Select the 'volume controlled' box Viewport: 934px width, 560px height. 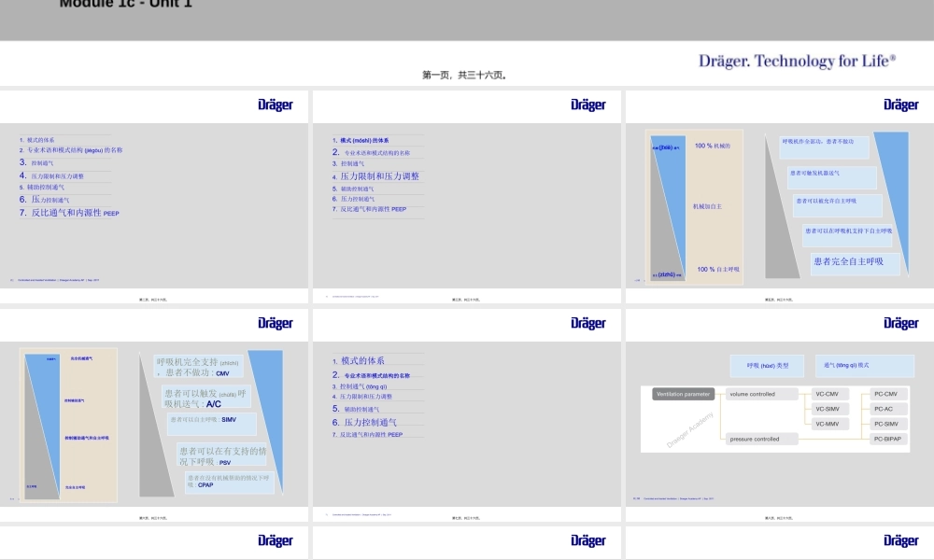point(762,394)
